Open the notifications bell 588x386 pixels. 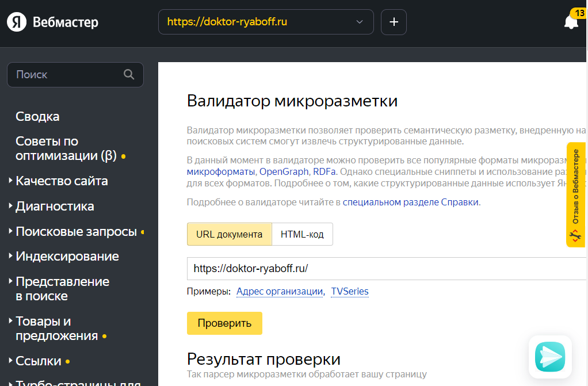pyautogui.click(x=571, y=22)
